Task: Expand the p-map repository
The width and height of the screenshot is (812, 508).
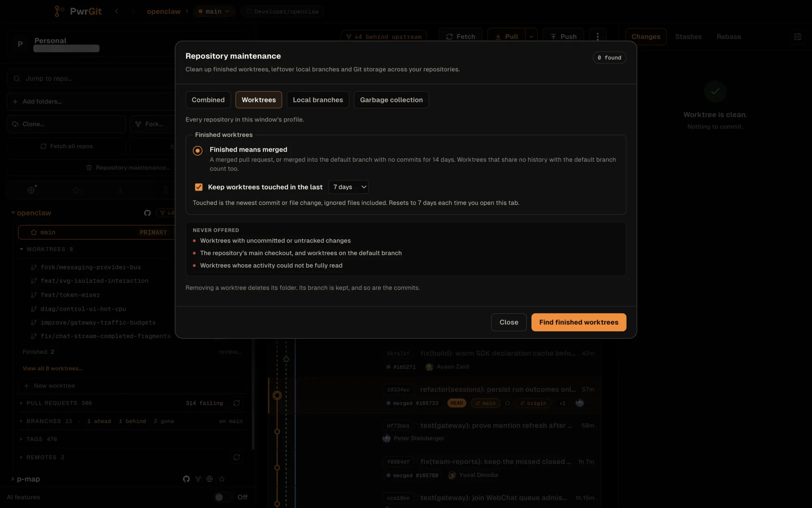Action: tap(13, 479)
